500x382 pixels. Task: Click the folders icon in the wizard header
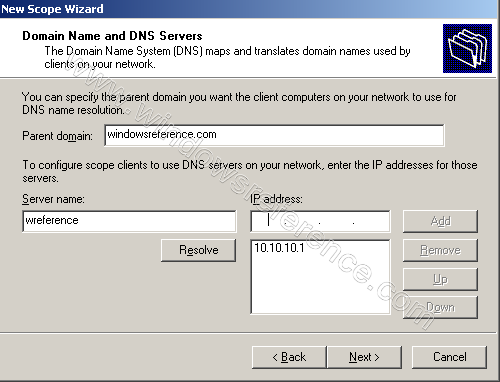pos(467,48)
